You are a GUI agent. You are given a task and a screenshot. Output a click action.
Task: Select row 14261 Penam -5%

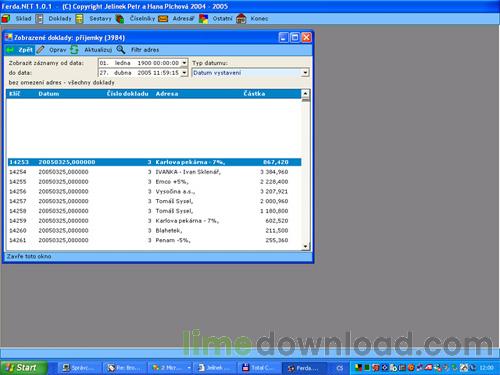pyautogui.click(x=154, y=240)
